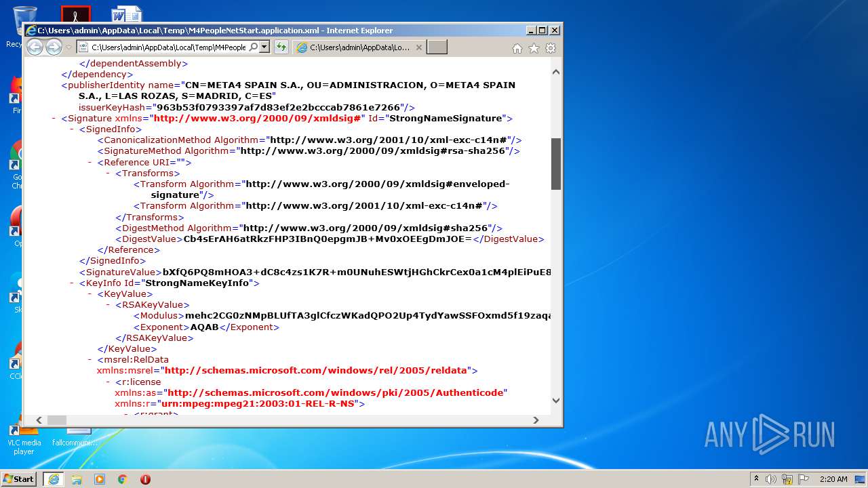Collapse the Transforms node
The height and width of the screenshot is (488, 868).
pos(108,174)
